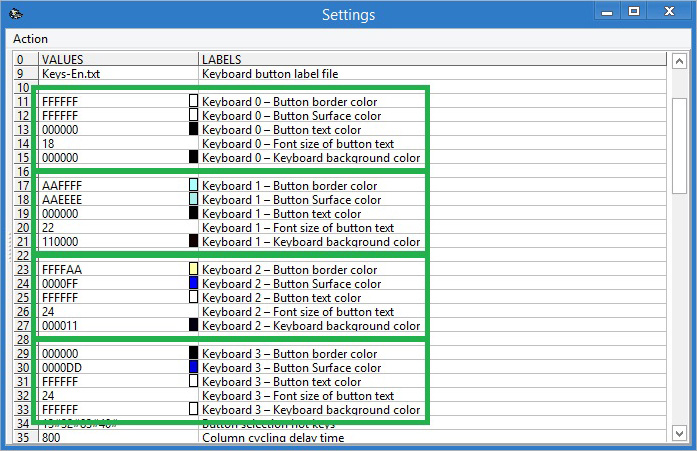Click Keyboard 0 Button Surface color swatch
697x451 pixels.
[x=193, y=115]
